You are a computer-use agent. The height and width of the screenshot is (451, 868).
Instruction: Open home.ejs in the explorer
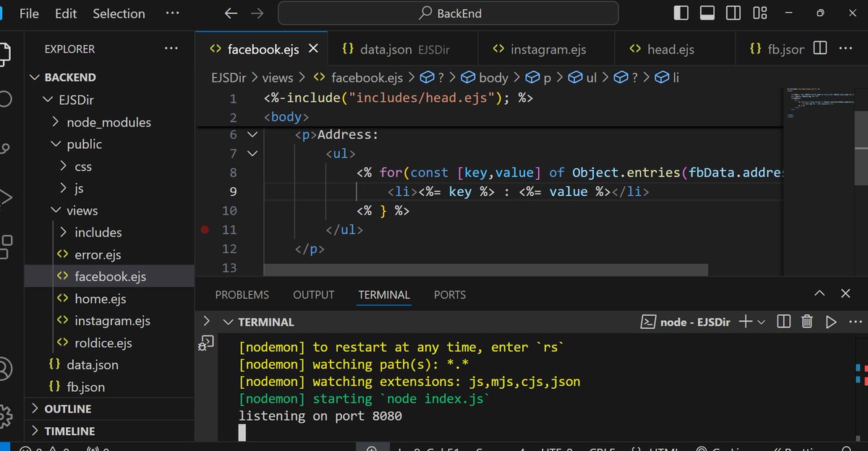[x=110, y=298]
